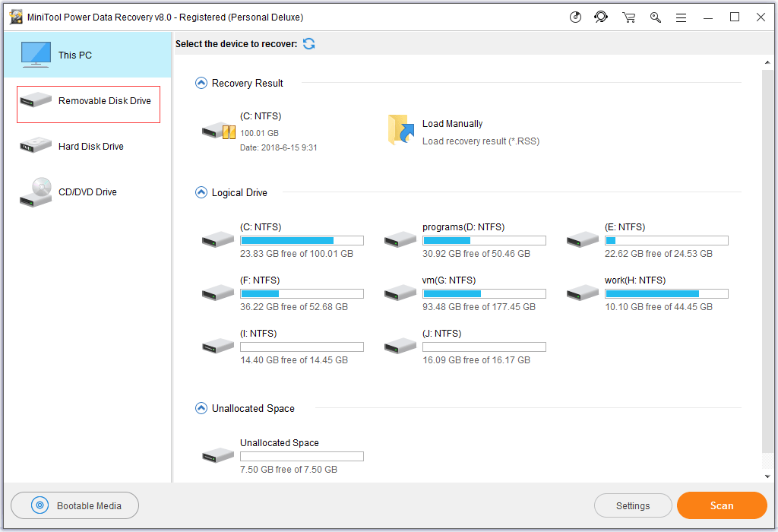Screen dimensions: 778x532
Task: Click the Load Manually folder icon
Action: 401,129
